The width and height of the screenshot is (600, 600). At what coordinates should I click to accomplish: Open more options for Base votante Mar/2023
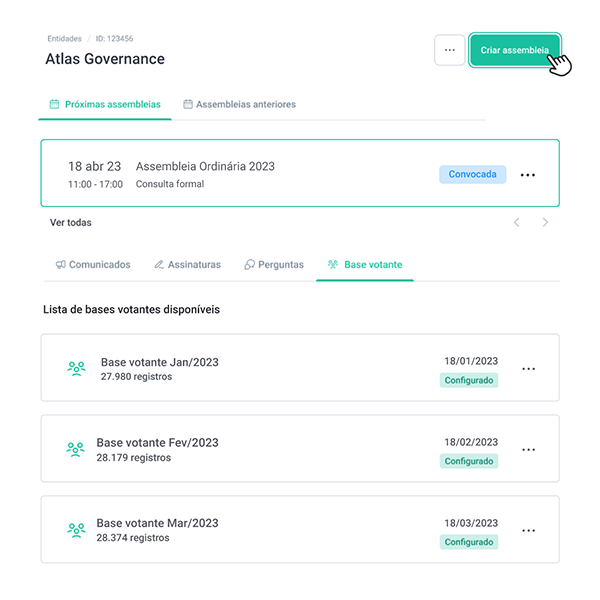(x=529, y=529)
